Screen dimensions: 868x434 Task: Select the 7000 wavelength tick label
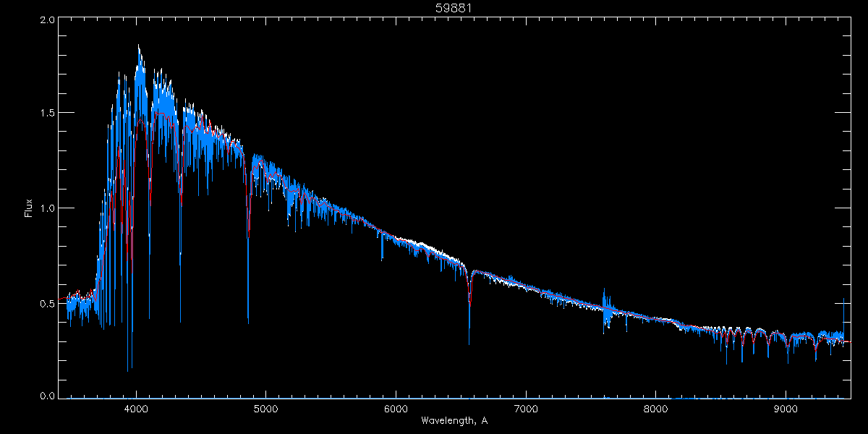[526, 408]
